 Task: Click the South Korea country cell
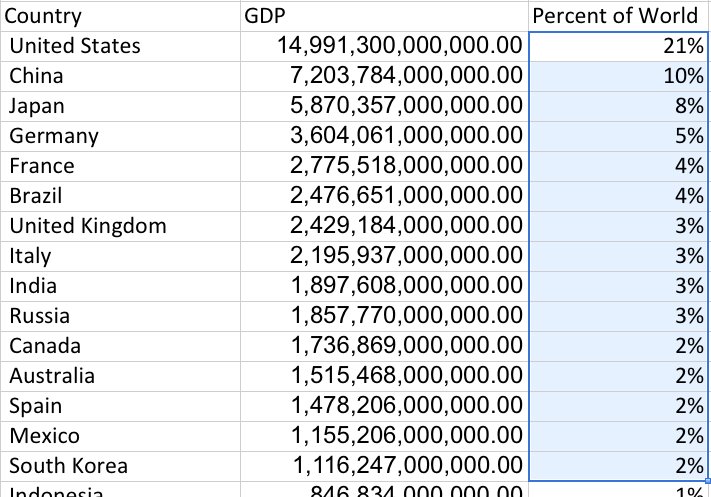(120, 466)
